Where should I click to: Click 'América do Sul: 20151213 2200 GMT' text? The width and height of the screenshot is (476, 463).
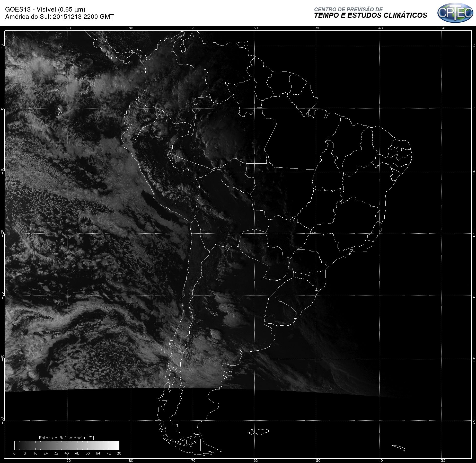pyautogui.click(x=59, y=17)
